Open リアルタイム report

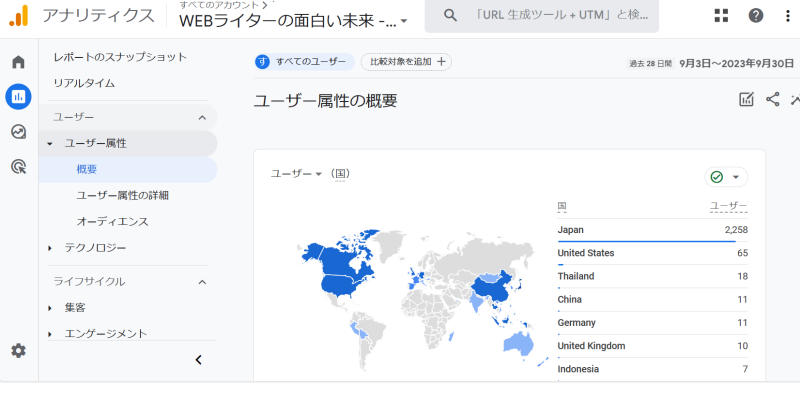(84, 83)
